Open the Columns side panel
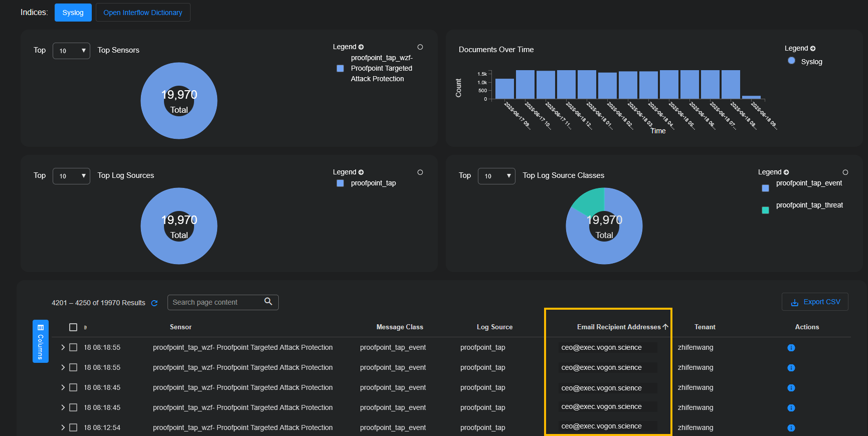The height and width of the screenshot is (436, 868). coord(40,341)
